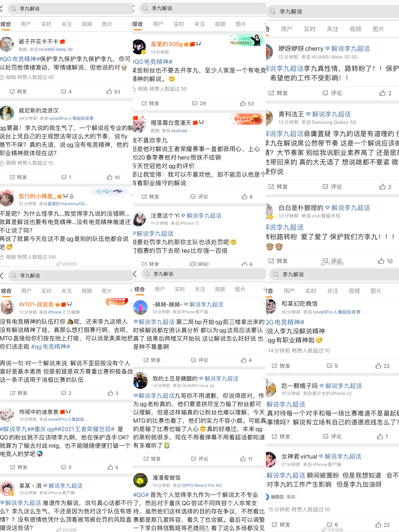Open 解说李九超话 link beside 咿呀咿呀cherry
Viewport: 399px width, 532px height.
pos(350,49)
